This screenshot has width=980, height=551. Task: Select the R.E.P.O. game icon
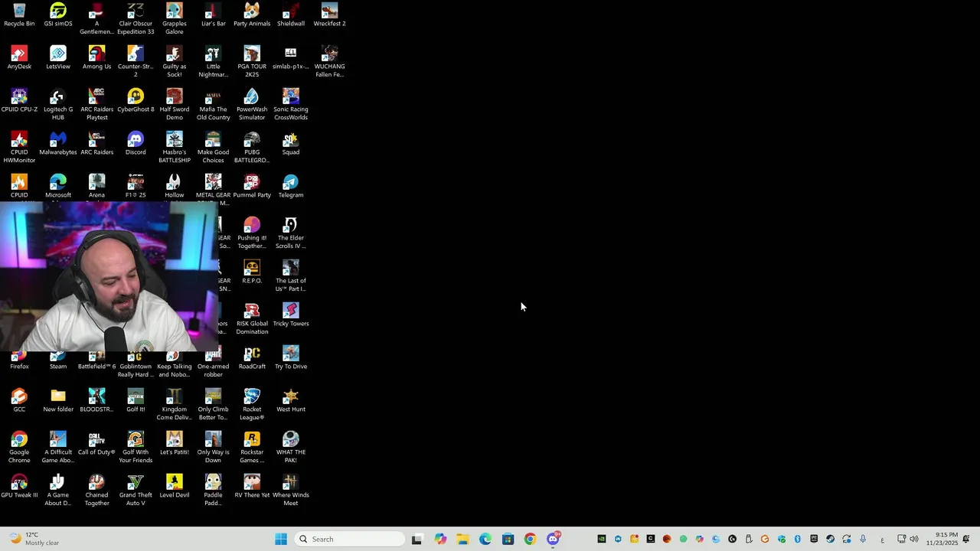coord(252,272)
